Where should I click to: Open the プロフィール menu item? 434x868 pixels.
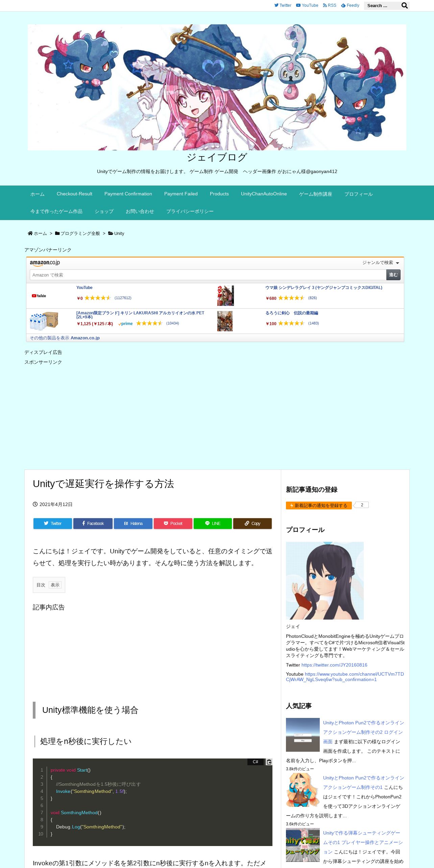coord(359,194)
